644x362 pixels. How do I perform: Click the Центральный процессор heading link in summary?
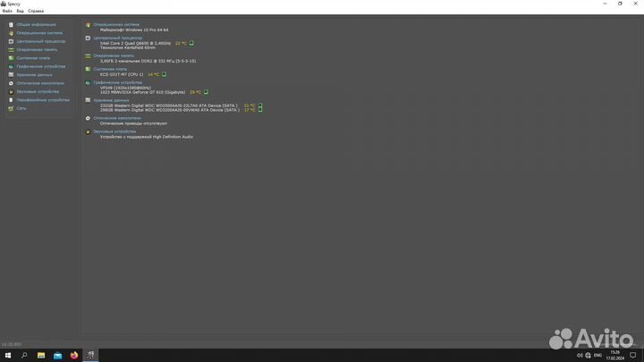tap(117, 38)
